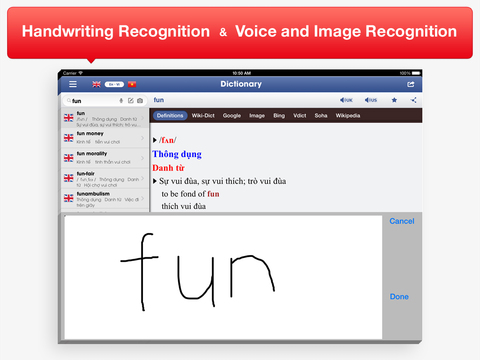
Task: Open the hamburger menu icon
Action: [x=73, y=84]
